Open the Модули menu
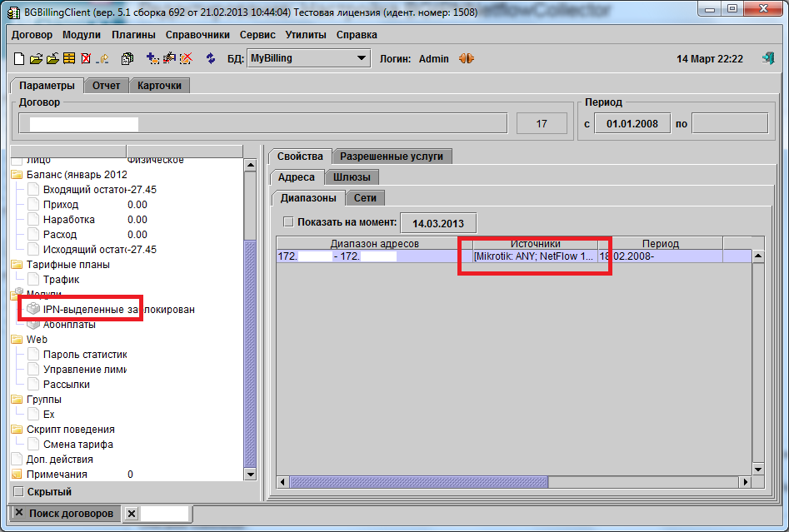The width and height of the screenshot is (789, 532). coord(82,35)
